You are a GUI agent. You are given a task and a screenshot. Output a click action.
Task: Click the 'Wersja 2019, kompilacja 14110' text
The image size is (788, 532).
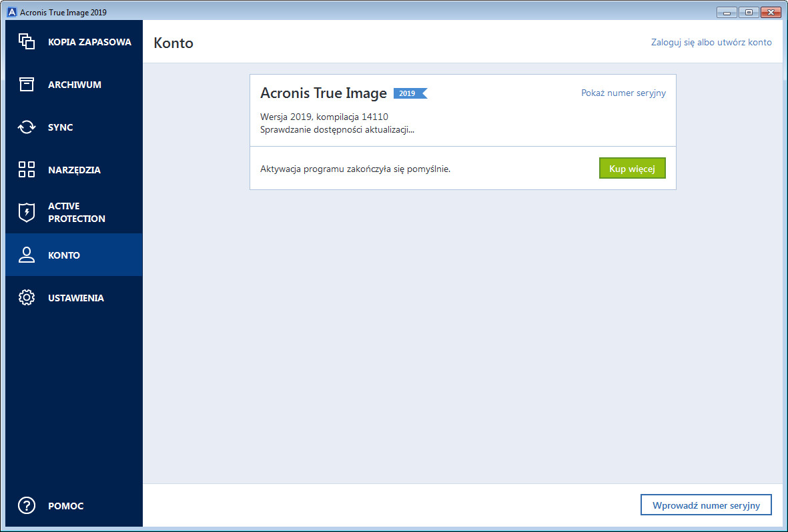point(324,117)
